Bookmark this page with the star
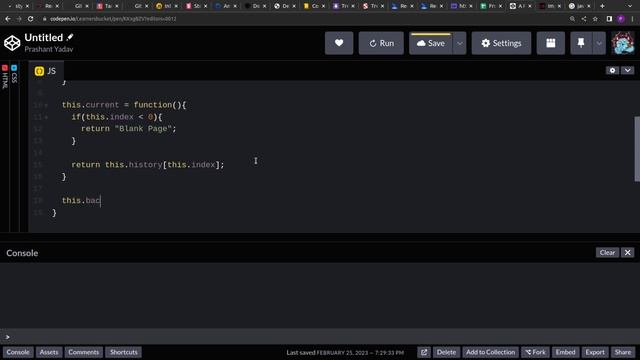The width and height of the screenshot is (640, 360). [595, 19]
